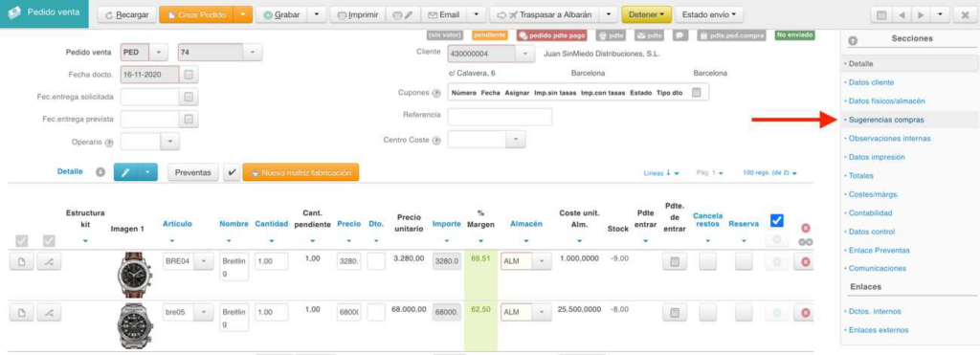Open the article dropdown for bre05

(x=203, y=312)
